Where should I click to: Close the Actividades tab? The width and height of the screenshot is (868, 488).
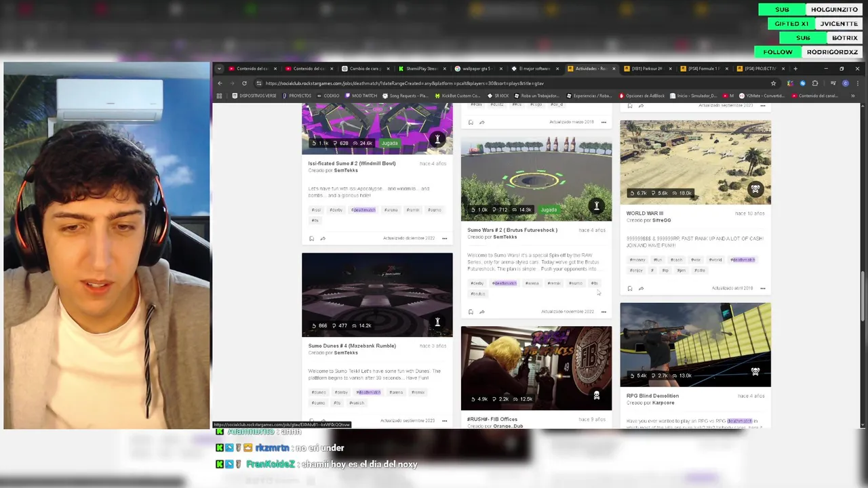[614, 68]
